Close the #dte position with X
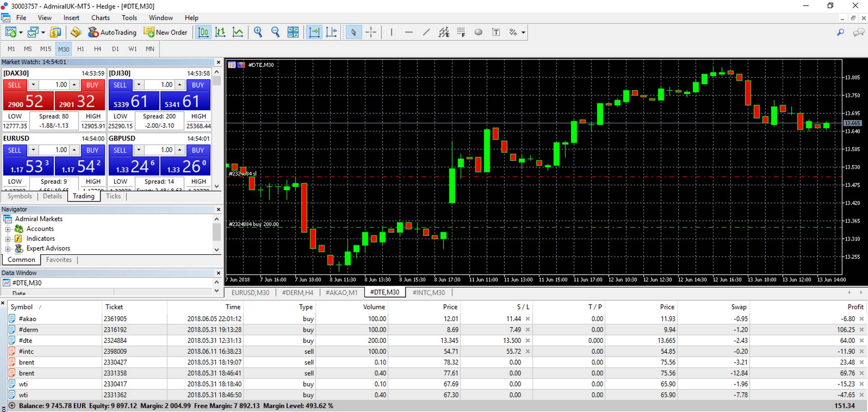Image resolution: width=868 pixels, height=412 pixels. click(861, 341)
